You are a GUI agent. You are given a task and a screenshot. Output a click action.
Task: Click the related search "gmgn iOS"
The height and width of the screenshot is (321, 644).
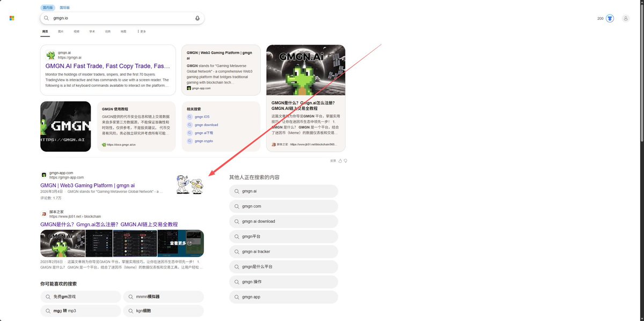pyautogui.click(x=202, y=117)
